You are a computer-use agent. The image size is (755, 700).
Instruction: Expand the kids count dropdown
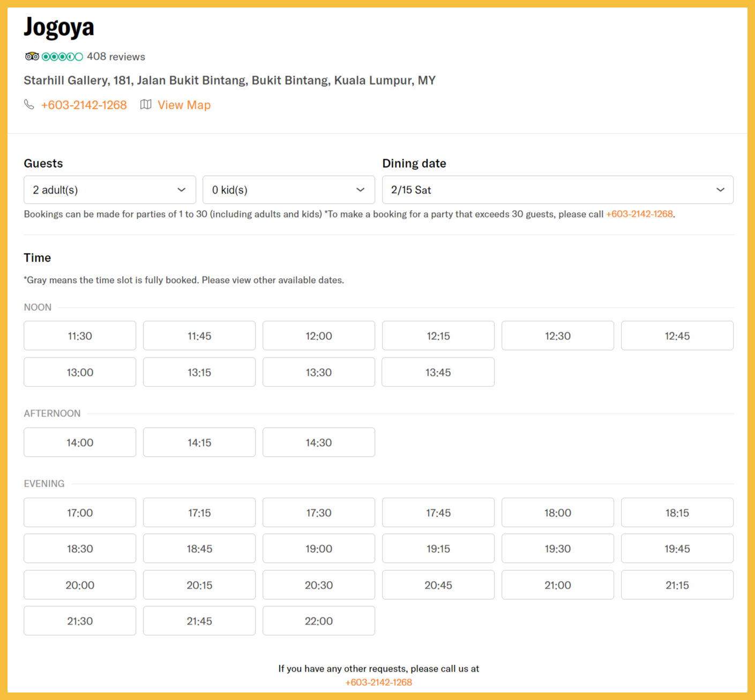pyautogui.click(x=288, y=190)
